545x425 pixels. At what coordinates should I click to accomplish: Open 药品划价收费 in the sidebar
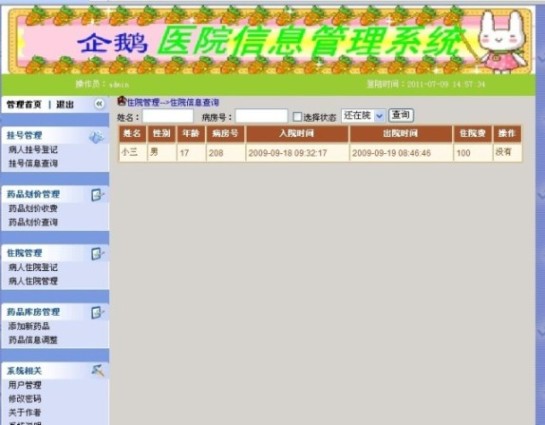[x=33, y=208]
